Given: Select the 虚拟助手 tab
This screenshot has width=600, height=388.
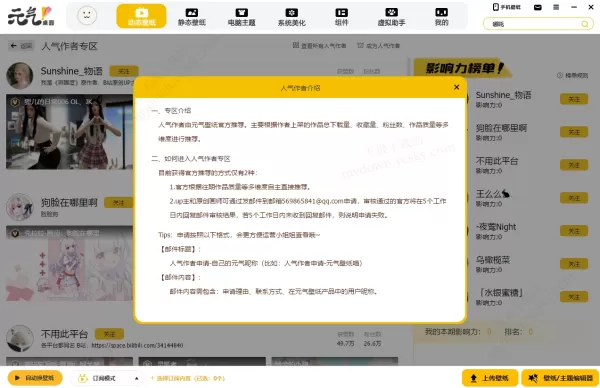Looking at the screenshot, I should tap(391, 17).
